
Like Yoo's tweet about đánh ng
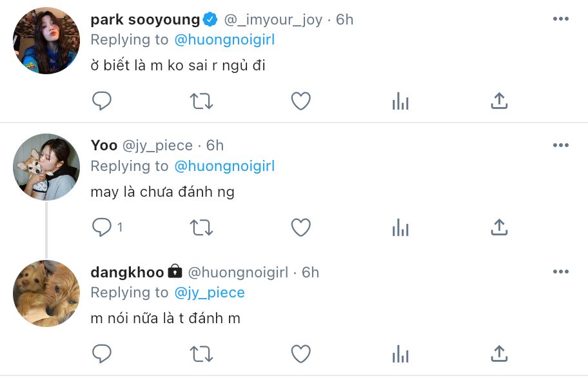point(300,227)
